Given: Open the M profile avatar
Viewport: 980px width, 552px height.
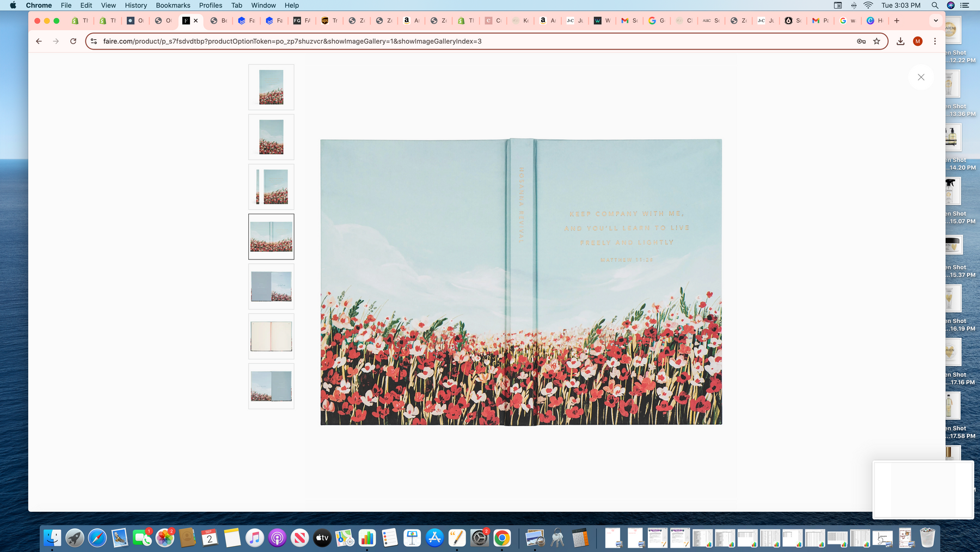Looking at the screenshot, I should (x=917, y=41).
